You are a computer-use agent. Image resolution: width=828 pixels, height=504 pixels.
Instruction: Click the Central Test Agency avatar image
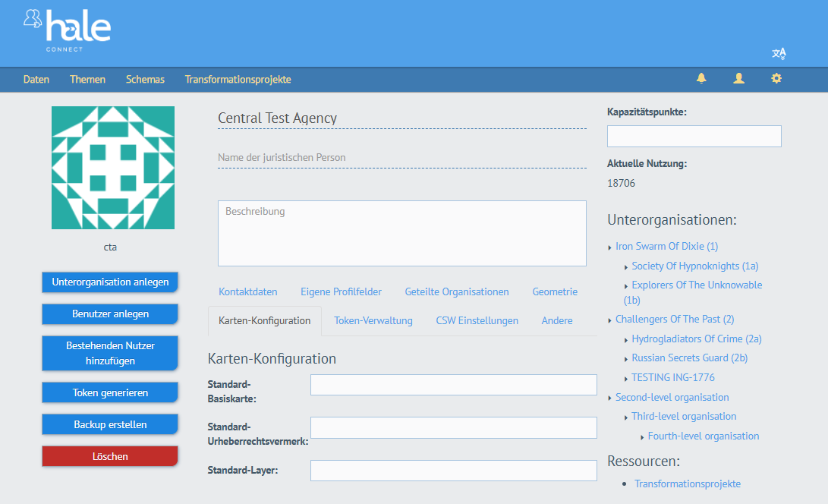[113, 168]
